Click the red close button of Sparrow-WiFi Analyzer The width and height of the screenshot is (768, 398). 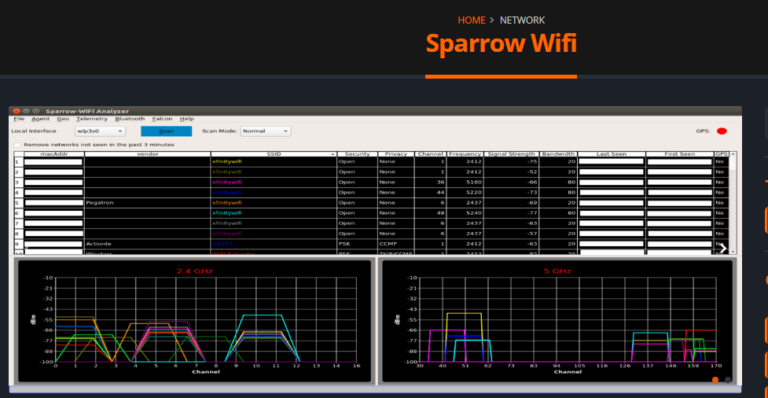click(x=16, y=111)
